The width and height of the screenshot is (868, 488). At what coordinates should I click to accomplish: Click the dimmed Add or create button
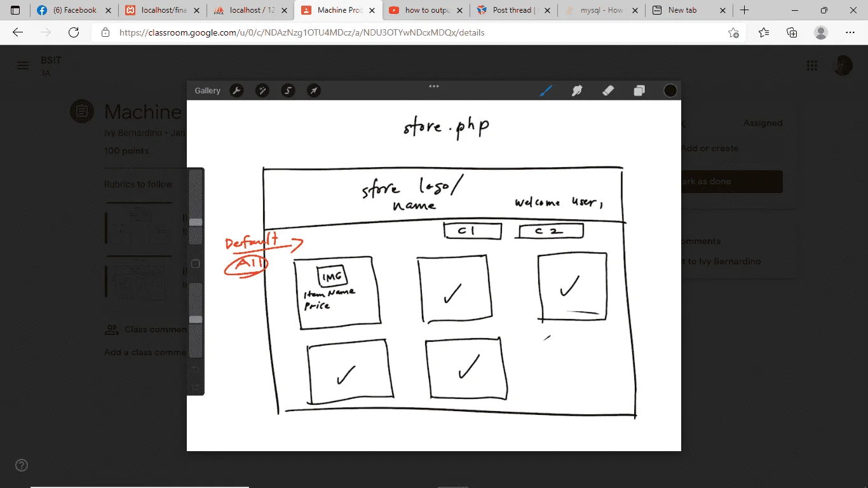710,148
